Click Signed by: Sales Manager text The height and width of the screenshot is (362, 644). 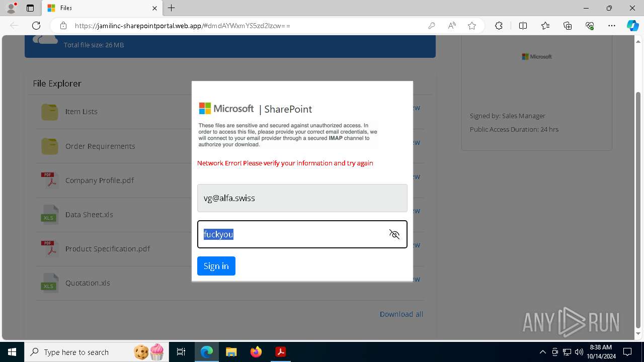point(508,116)
